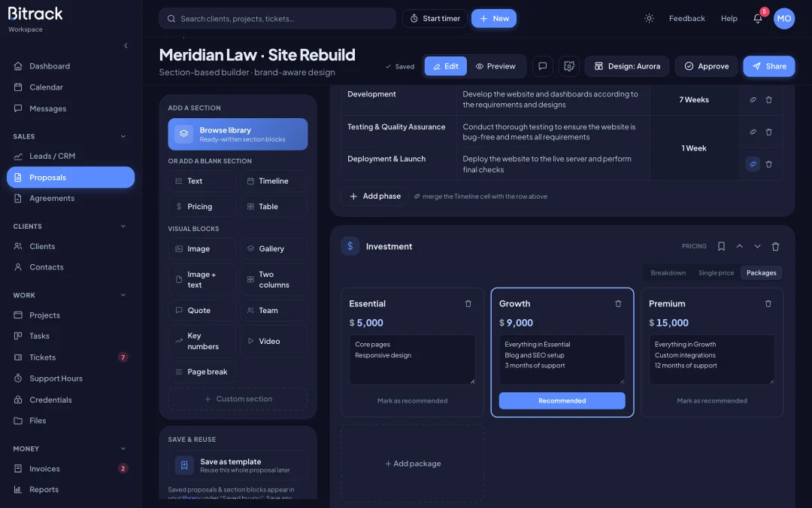Switch to Edit mode

tap(446, 66)
